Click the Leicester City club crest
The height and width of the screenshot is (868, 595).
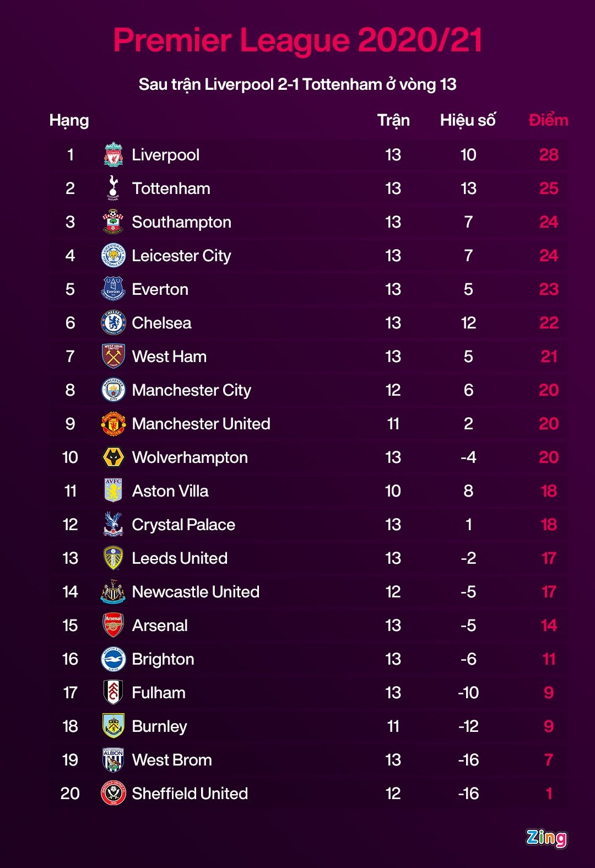pos(113,256)
